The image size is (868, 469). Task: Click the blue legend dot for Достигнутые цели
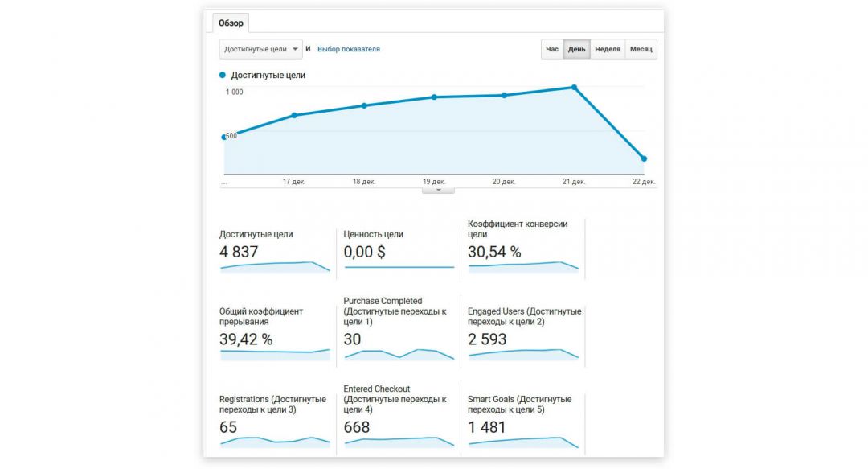click(223, 75)
